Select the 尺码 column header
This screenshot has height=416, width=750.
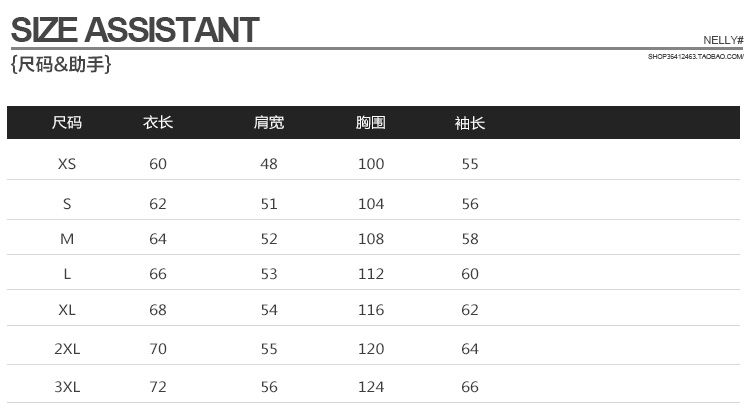click(67, 122)
